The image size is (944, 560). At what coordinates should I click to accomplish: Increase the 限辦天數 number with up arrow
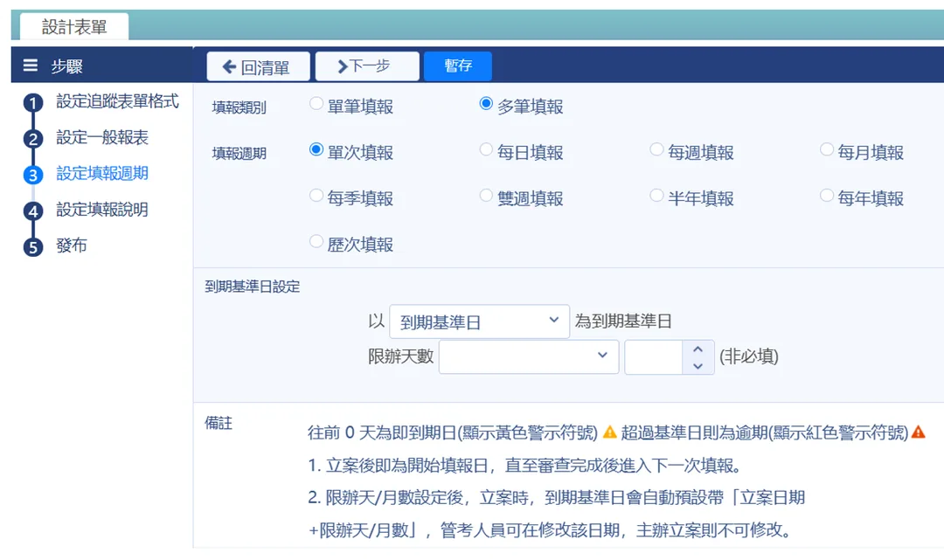(698, 349)
